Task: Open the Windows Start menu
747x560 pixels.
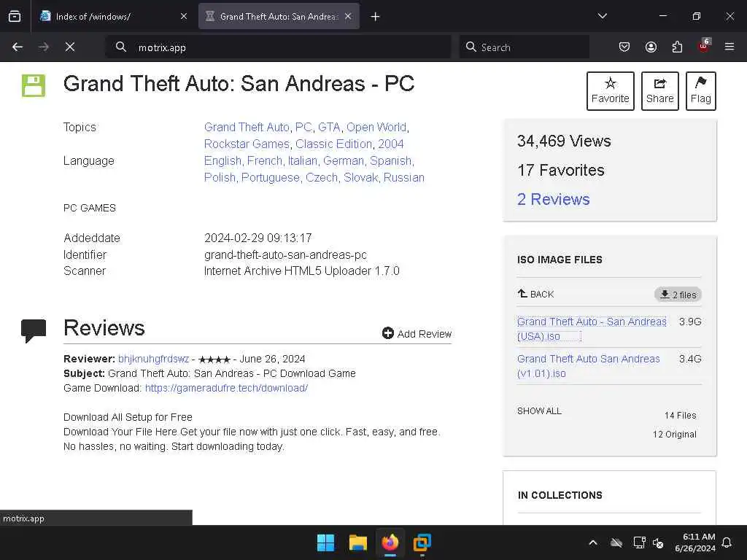Action: (x=326, y=542)
